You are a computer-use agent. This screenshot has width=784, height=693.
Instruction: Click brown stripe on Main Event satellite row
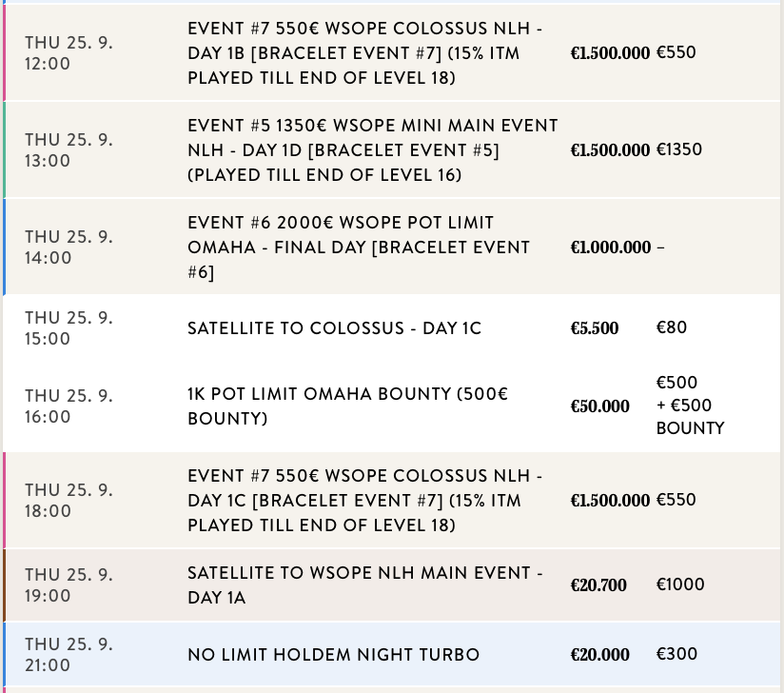coord(5,585)
